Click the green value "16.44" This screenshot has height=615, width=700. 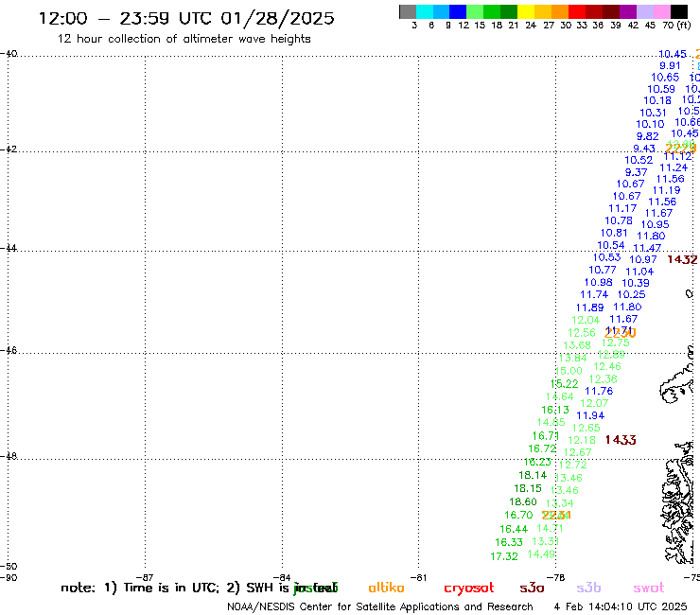click(514, 529)
